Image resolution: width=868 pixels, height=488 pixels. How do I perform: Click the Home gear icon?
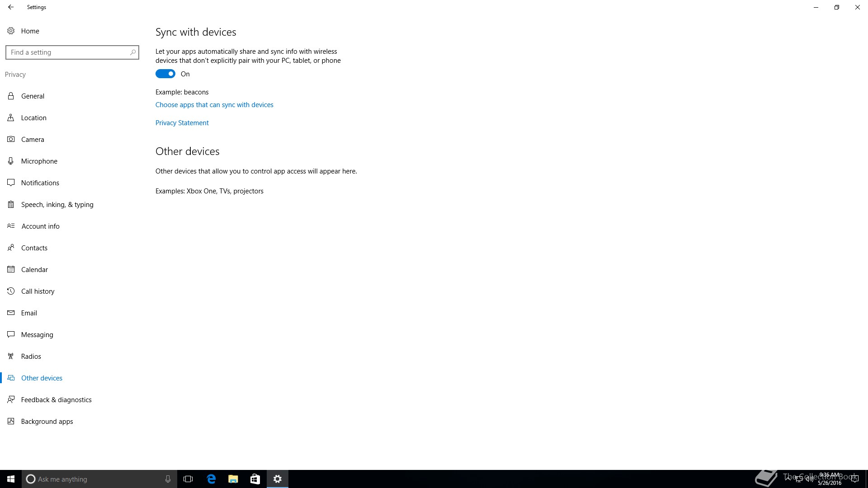(x=11, y=31)
